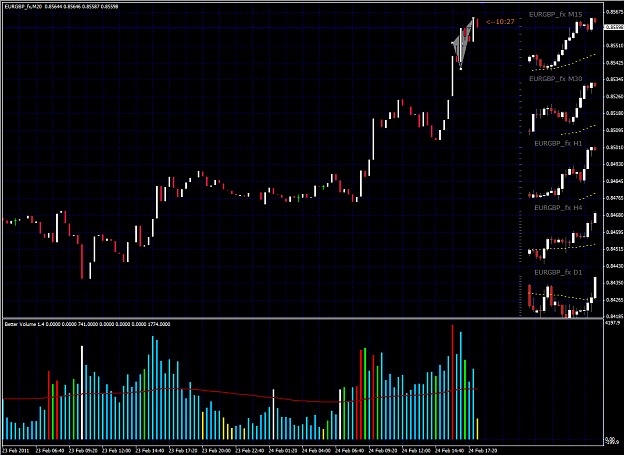Click the 0.84765 price axis label

[x=614, y=198]
